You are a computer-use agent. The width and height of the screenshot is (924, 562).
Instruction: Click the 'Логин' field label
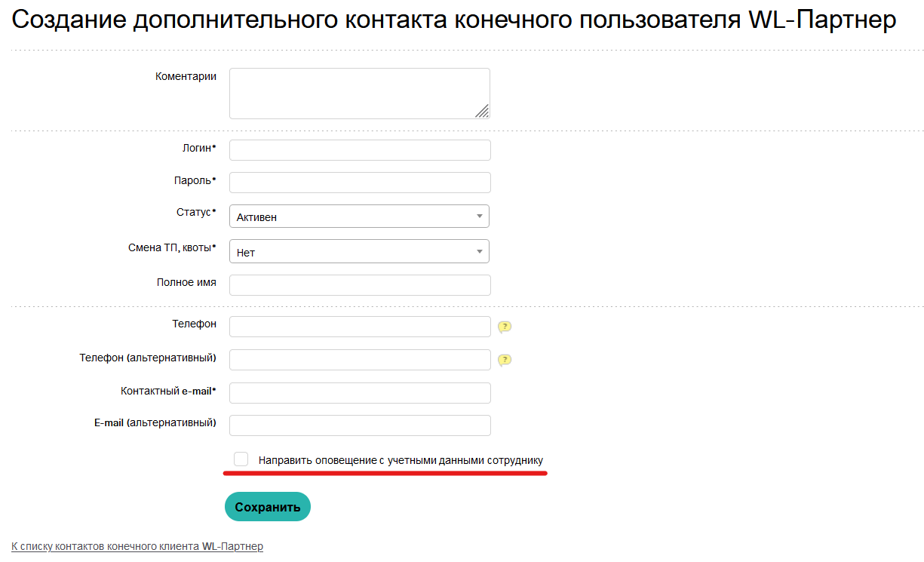(x=198, y=149)
